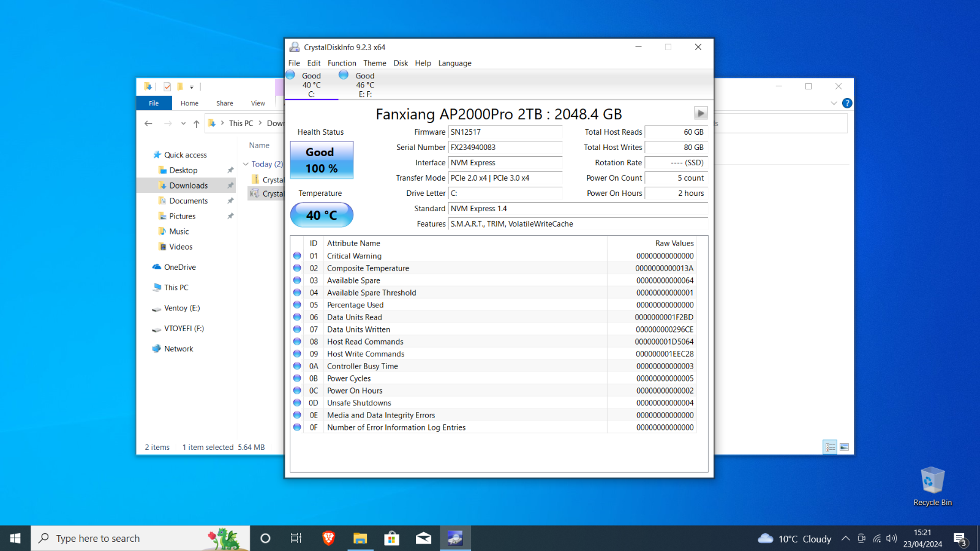Click status orb for Composite Temperature row
This screenshot has width=980, height=551.
[297, 268]
